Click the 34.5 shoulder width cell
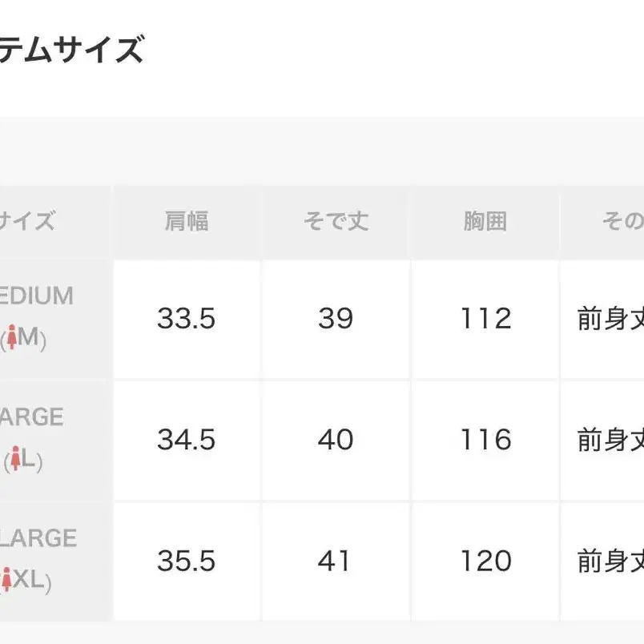The image size is (644, 644). pyautogui.click(x=187, y=440)
